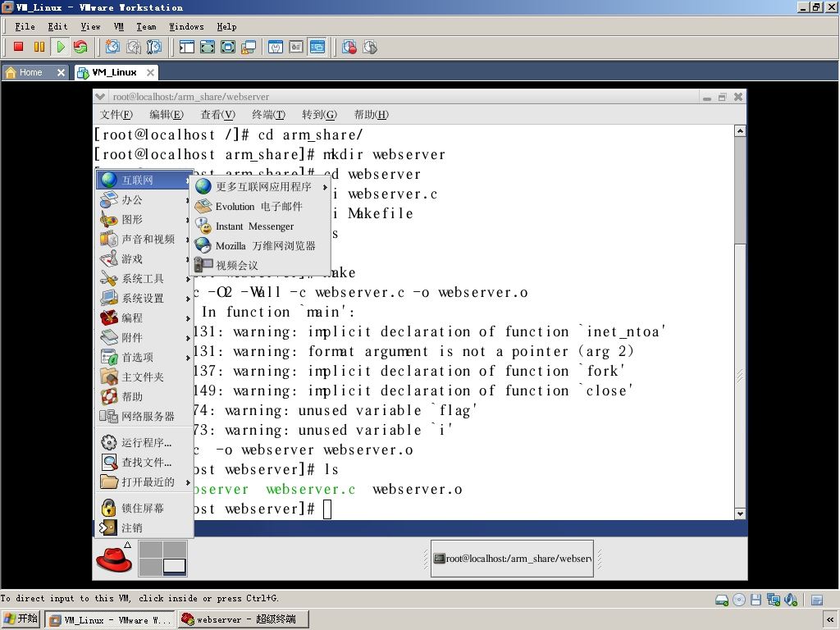Screen dimensions: 840x630
Task: Take a snapshot with the clock icon
Action: coord(112,47)
